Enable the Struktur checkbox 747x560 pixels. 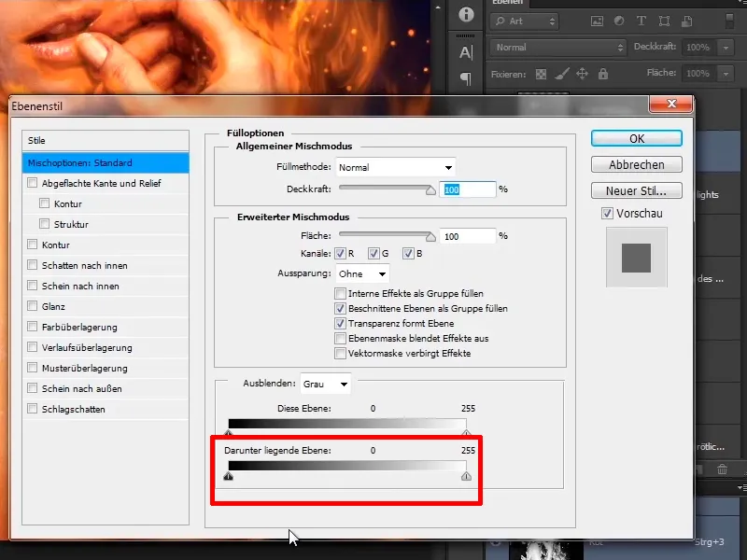pyautogui.click(x=44, y=224)
